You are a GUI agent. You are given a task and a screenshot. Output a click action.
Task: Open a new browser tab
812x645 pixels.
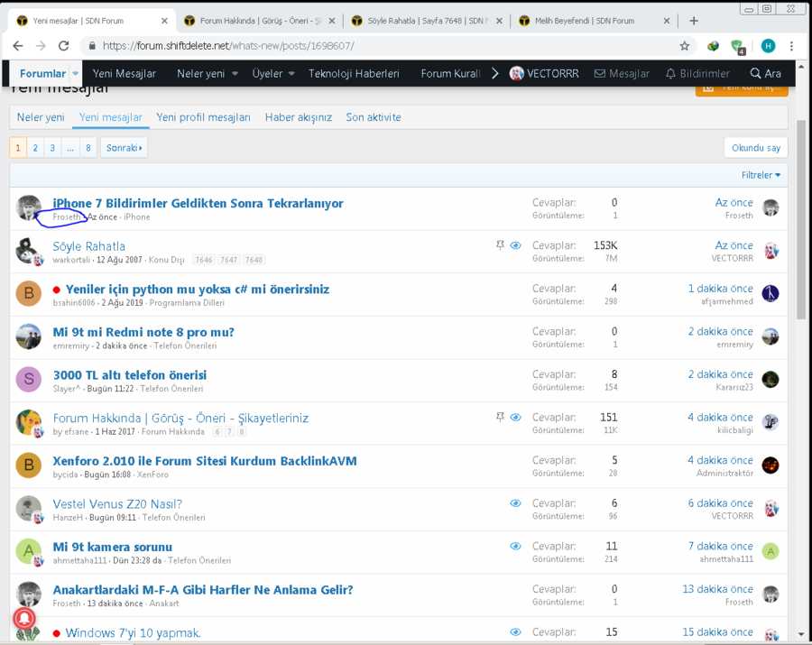click(x=694, y=21)
